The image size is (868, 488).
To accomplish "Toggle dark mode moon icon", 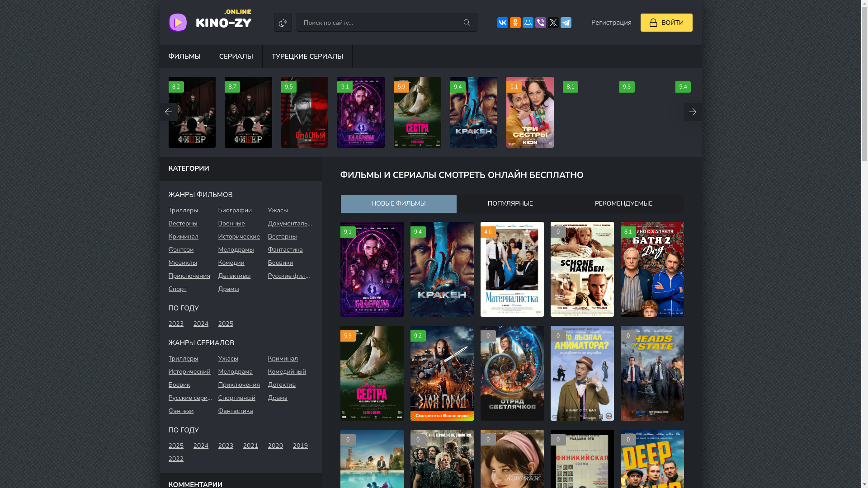I will pos(283,23).
